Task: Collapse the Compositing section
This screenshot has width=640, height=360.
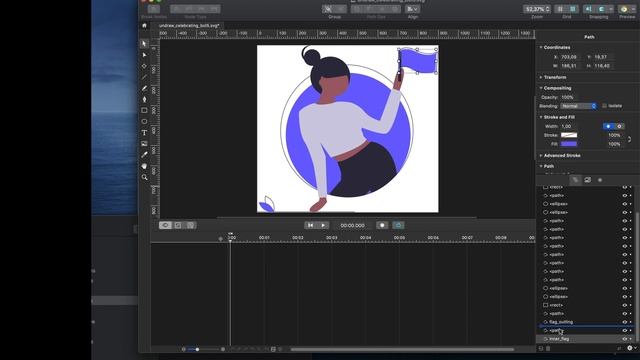Action: pyautogui.click(x=541, y=88)
